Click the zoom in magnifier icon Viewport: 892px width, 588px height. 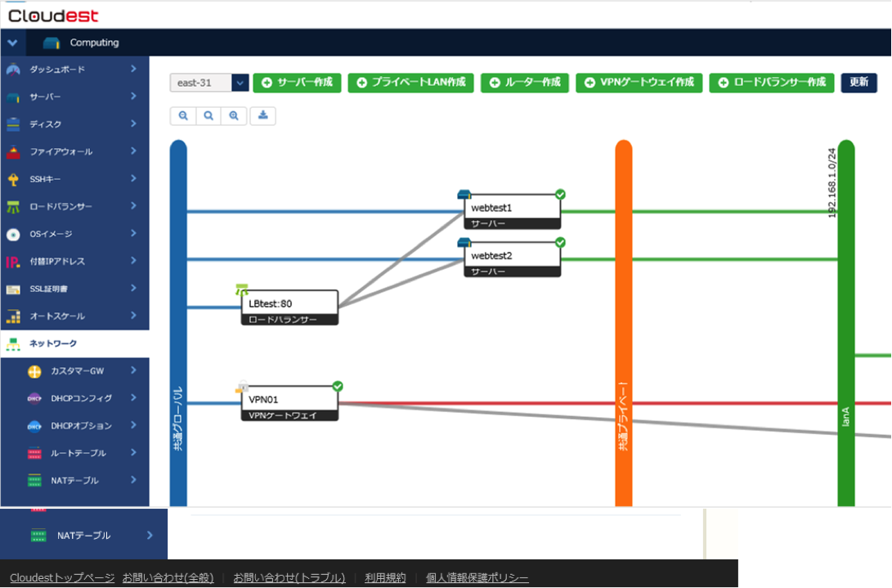pyautogui.click(x=234, y=116)
